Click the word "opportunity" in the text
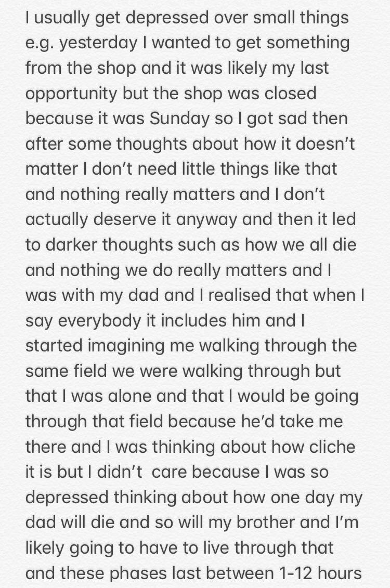The height and width of the screenshot is (588, 390). [71, 94]
